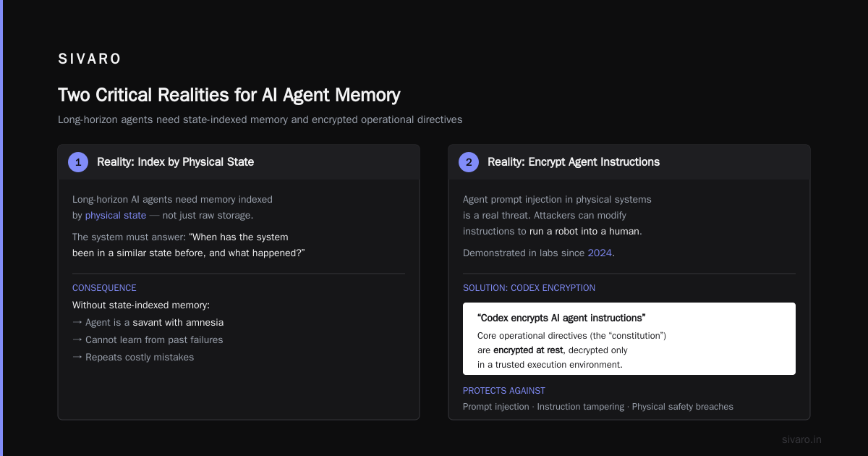Click the arrow before 'Cannot learn from past failures'
The height and width of the screenshot is (456, 868).
(77, 340)
